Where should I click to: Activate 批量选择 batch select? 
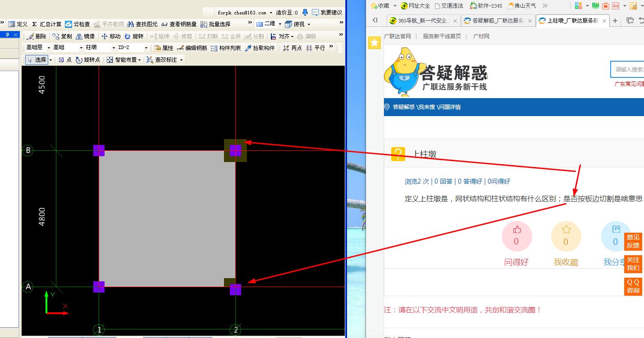[x=215, y=24]
